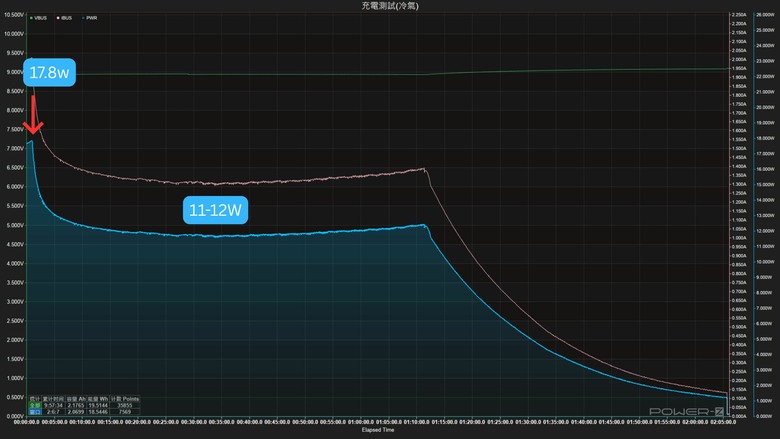Click the 01:00:00.0 time axis tick

coord(360,422)
